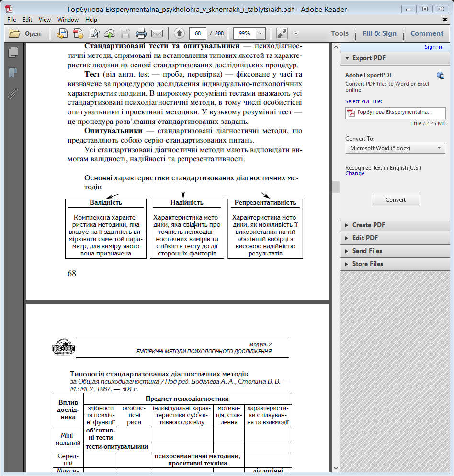Collapse the Export PDF section
Image resolution: width=454 pixels, height=476 pixels.
[369, 58]
